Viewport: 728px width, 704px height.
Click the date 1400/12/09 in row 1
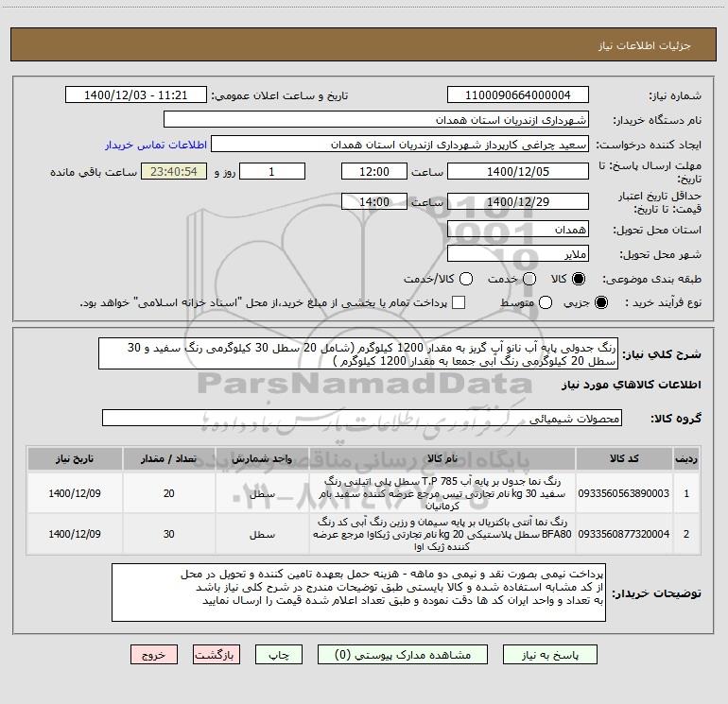click(x=75, y=493)
